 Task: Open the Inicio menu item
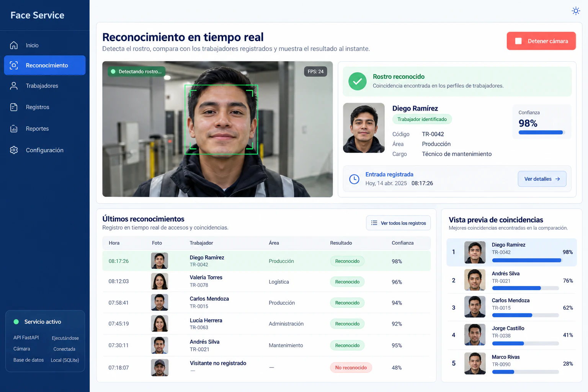click(45, 45)
